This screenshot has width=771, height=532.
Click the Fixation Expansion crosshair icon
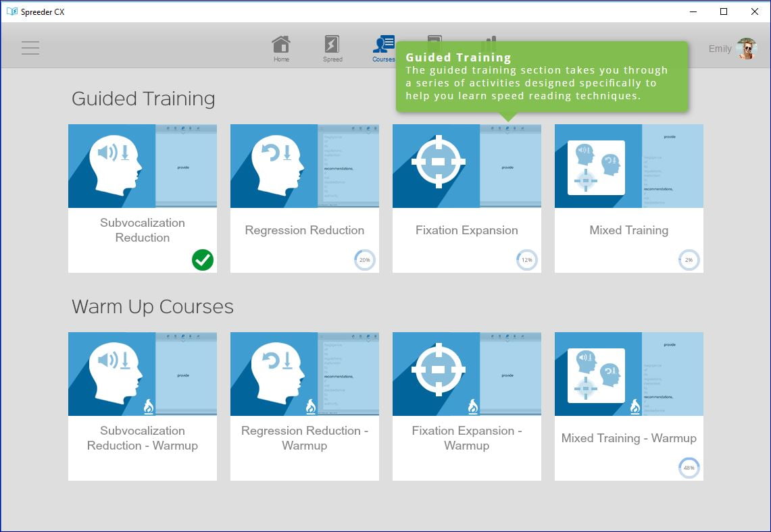(438, 162)
